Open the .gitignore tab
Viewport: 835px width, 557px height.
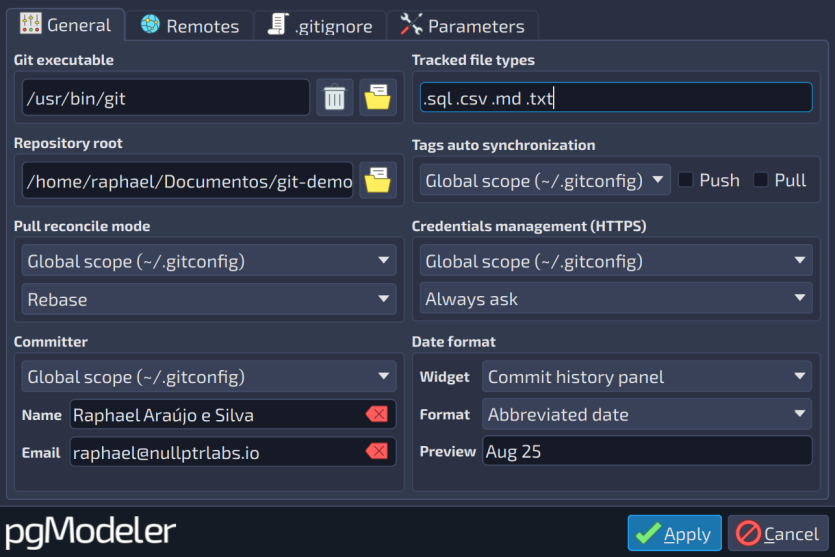tap(320, 26)
